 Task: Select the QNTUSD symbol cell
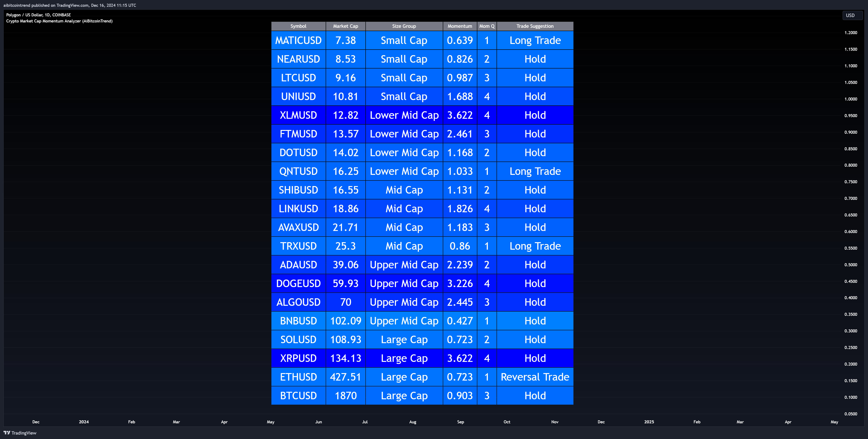298,171
